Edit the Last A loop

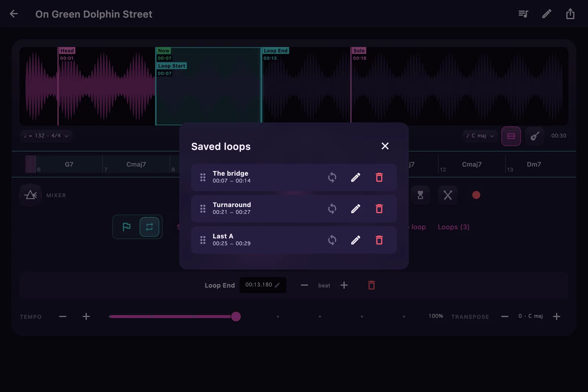[356, 240]
